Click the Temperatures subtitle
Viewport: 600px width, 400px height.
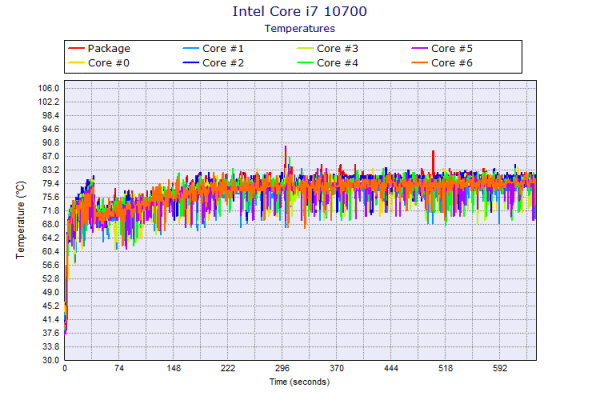(x=300, y=29)
